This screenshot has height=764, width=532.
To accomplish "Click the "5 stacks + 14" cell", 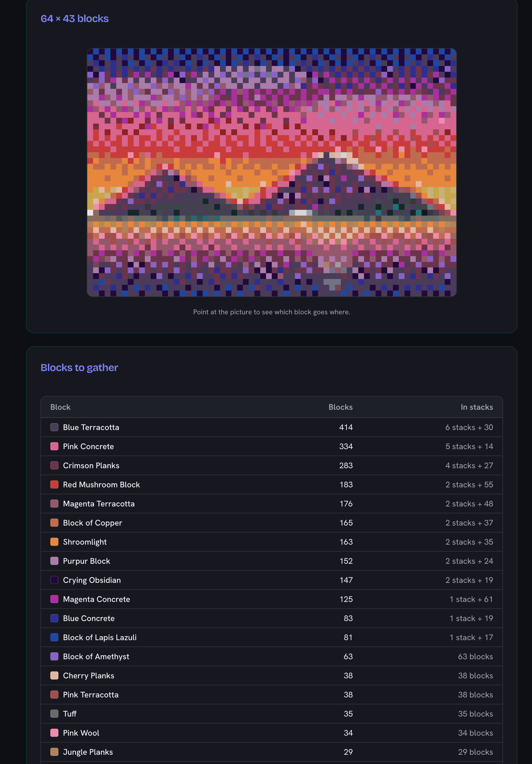I will [469, 446].
